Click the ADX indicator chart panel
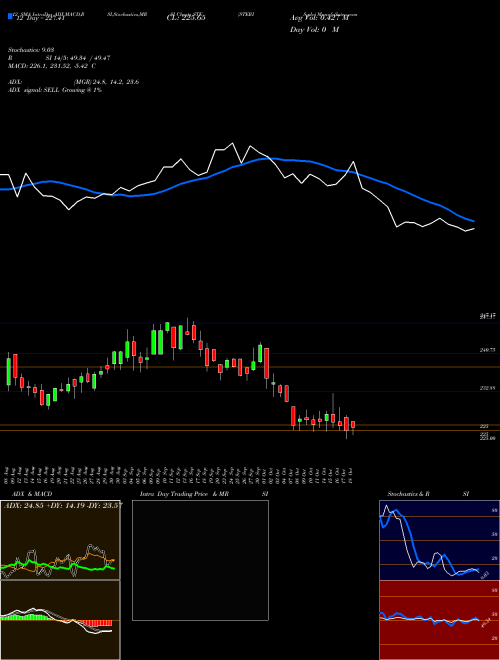 (60, 540)
